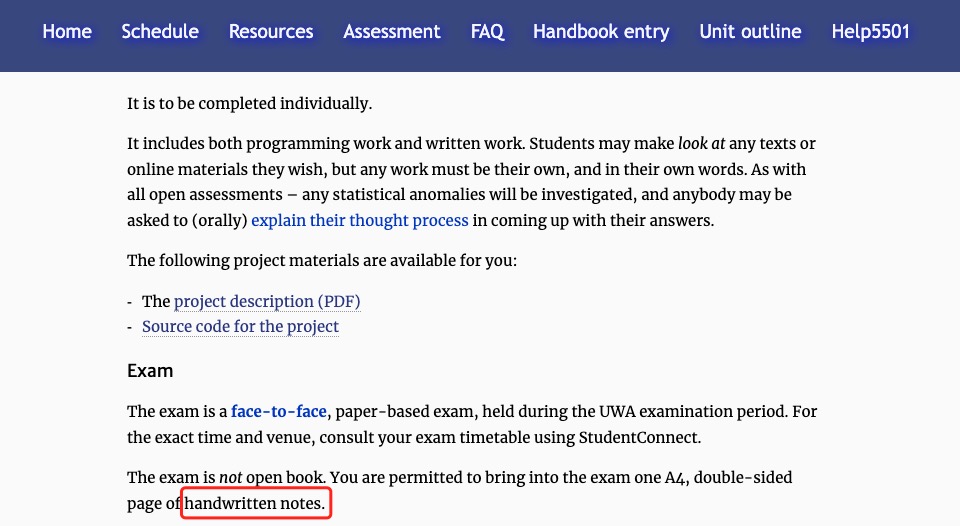Viewport: 960px width, 526px height.
Task: Click the 'following project materials are available' sentence
Action: 320,261
